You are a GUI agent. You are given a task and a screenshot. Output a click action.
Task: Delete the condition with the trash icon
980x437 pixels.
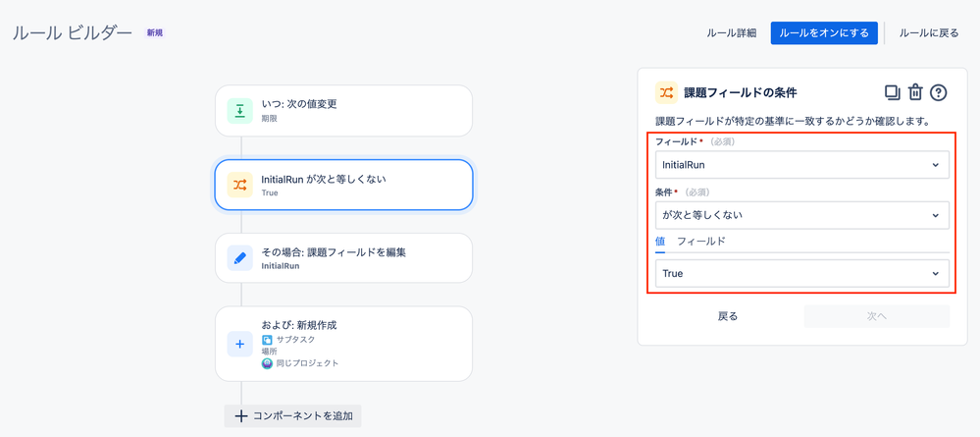pyautogui.click(x=915, y=92)
